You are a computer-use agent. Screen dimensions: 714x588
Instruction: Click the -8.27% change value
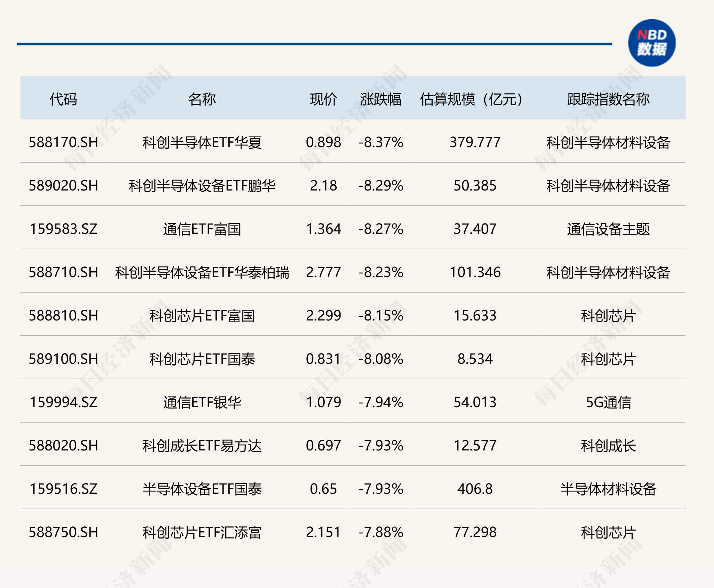pyautogui.click(x=381, y=229)
